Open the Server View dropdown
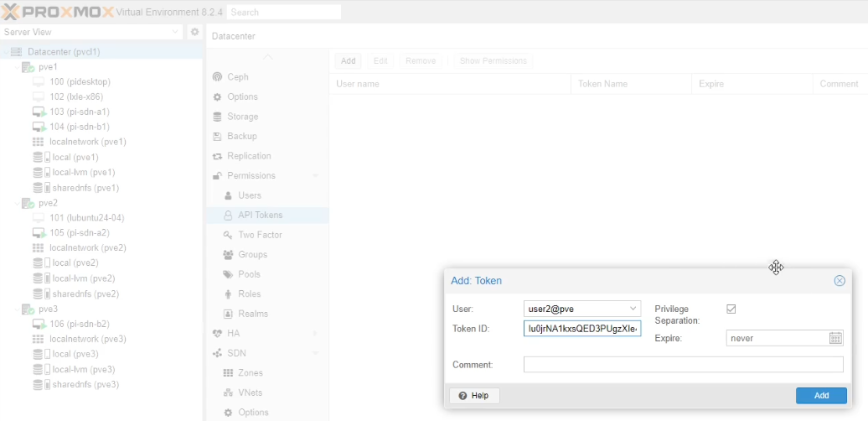 pos(175,32)
